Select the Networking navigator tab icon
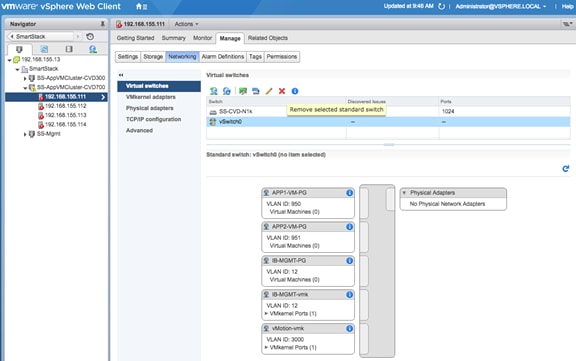The height and width of the screenshot is (361, 576). [x=93, y=49]
